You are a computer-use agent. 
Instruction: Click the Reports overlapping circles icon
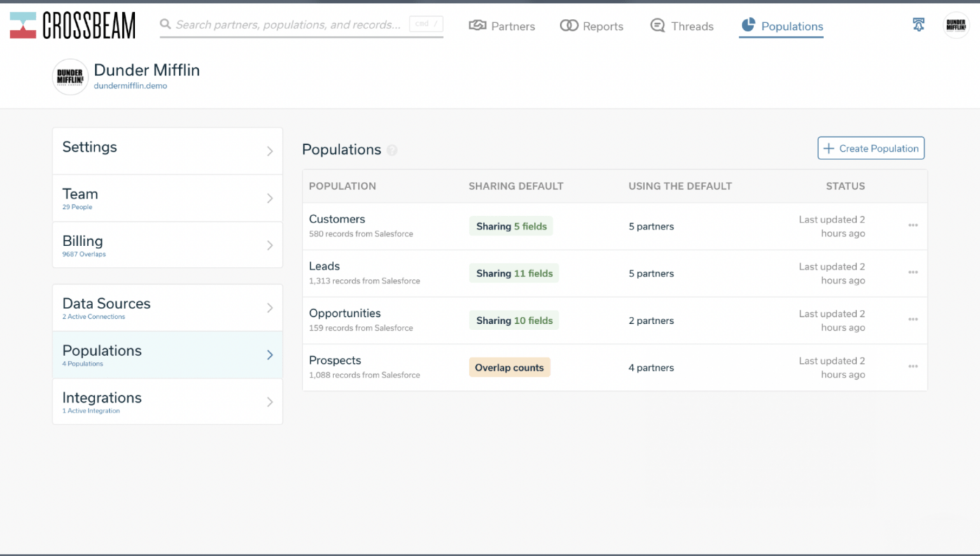[x=569, y=26]
